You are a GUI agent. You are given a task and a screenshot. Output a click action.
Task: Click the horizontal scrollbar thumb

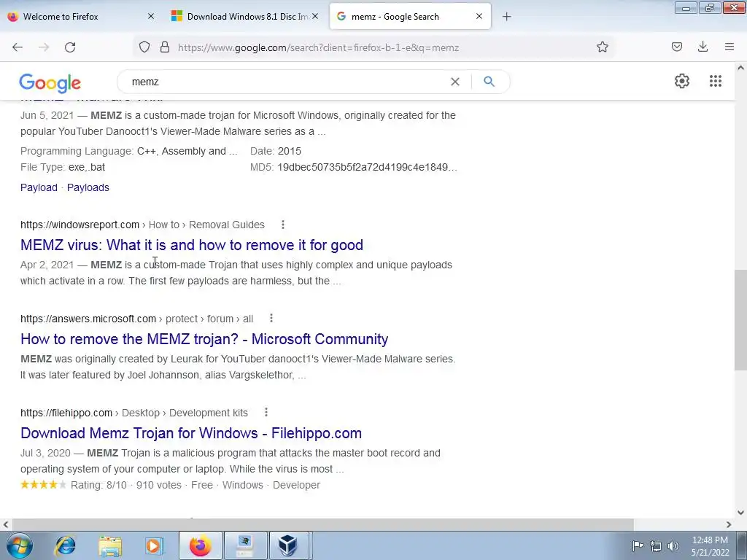click(x=322, y=524)
